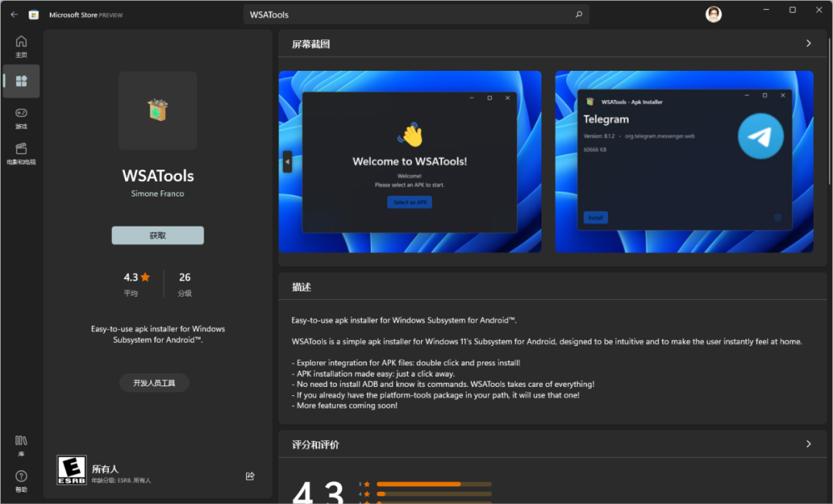Click the back arrow in title bar
Screen dimensions: 833x504
(14, 15)
